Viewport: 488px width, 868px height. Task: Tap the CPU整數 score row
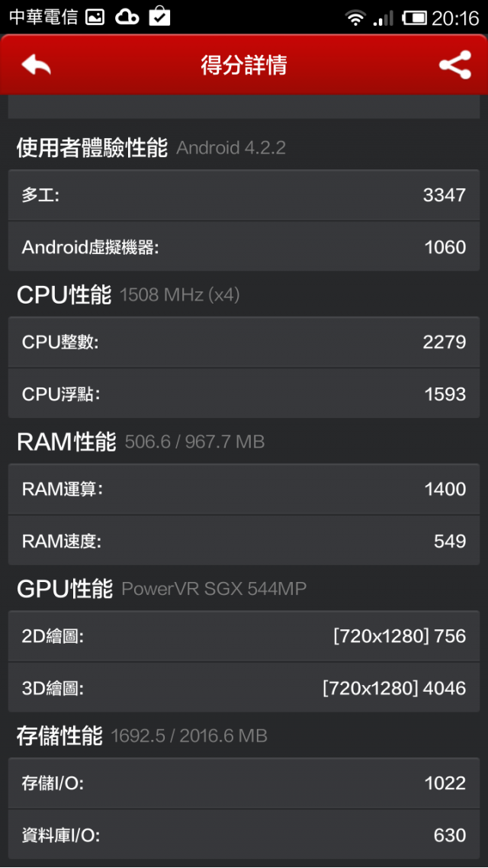[244, 342]
